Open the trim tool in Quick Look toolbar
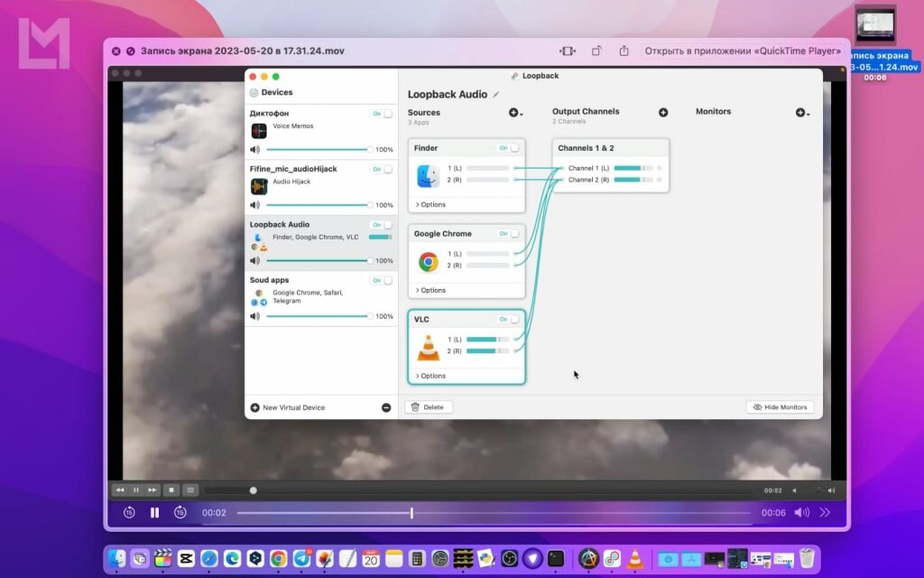924x578 pixels. click(568, 51)
